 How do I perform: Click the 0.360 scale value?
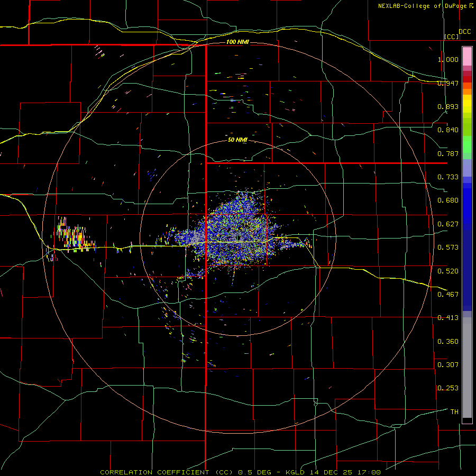coord(448,342)
